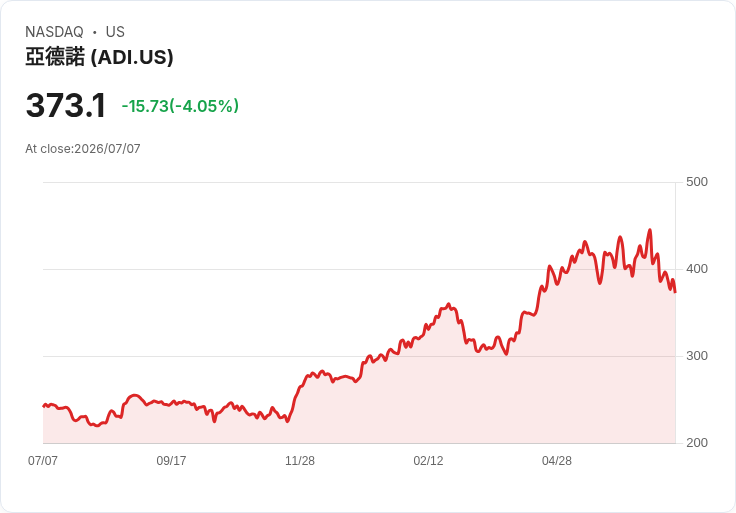Select the 02/12 date axis label
This screenshot has width=736, height=513.
(428, 460)
